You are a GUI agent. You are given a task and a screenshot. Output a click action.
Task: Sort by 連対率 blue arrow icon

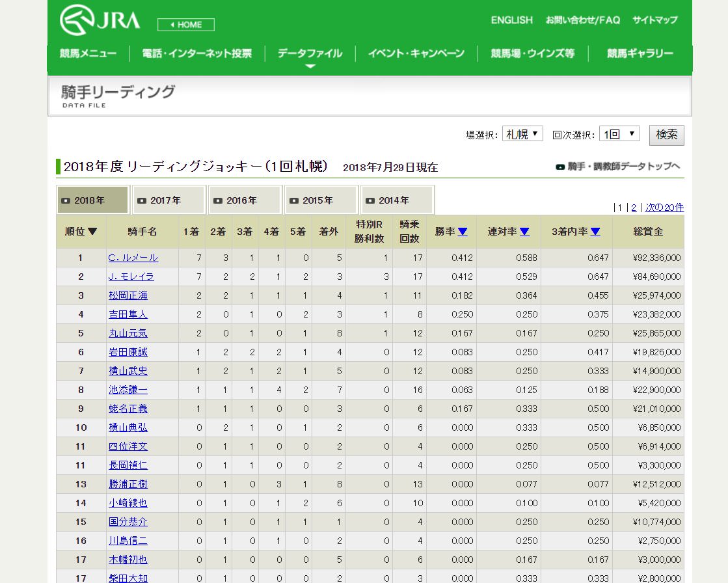tap(524, 231)
